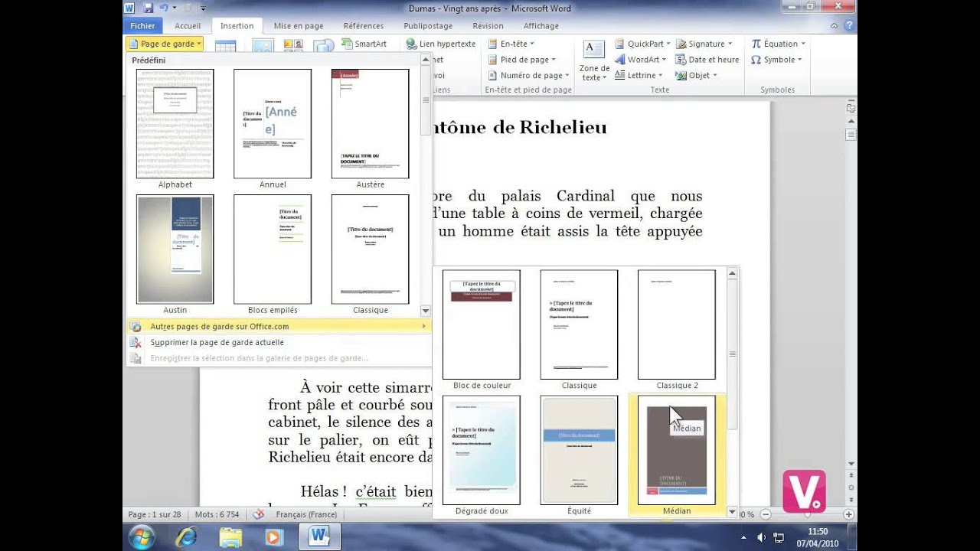Expand the Lettrine dropdown
The height and width of the screenshot is (551, 980).
pyautogui.click(x=639, y=75)
